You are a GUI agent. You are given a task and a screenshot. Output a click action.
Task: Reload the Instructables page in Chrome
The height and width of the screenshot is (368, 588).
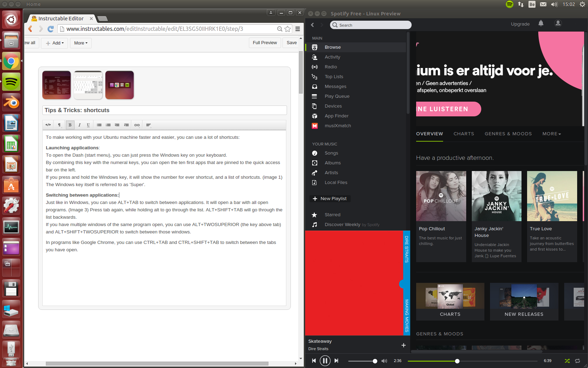pyautogui.click(x=50, y=29)
